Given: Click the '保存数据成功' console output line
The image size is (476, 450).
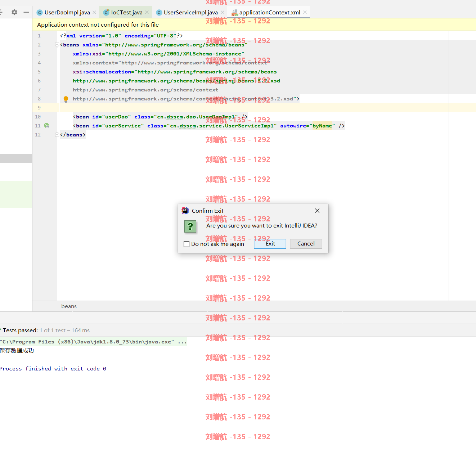Looking at the screenshot, I should (17, 351).
